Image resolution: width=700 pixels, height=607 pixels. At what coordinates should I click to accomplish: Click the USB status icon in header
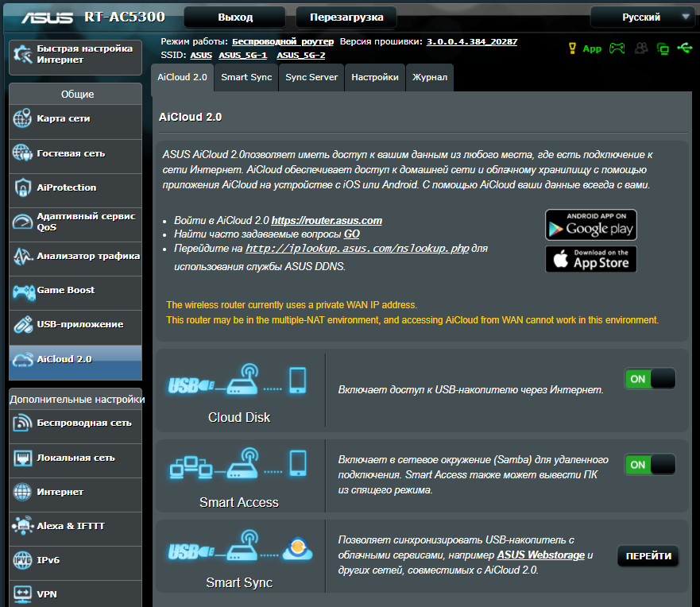coord(685,48)
